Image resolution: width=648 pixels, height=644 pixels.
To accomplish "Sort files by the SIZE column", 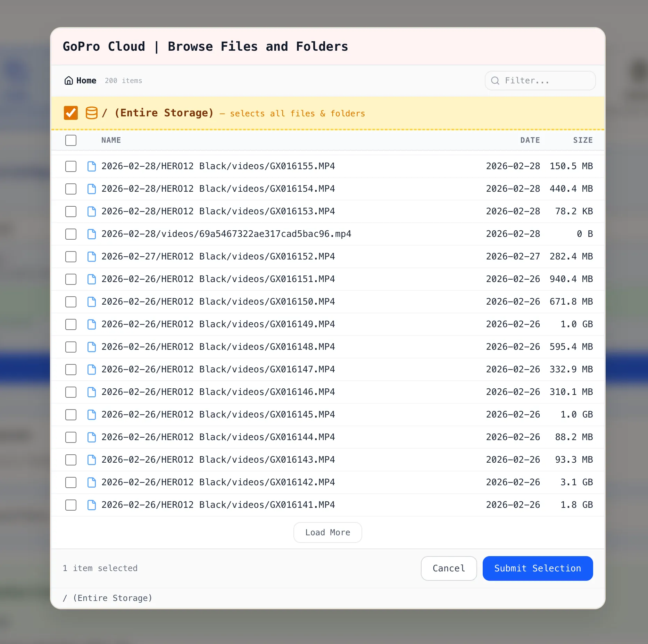I will [x=583, y=140].
